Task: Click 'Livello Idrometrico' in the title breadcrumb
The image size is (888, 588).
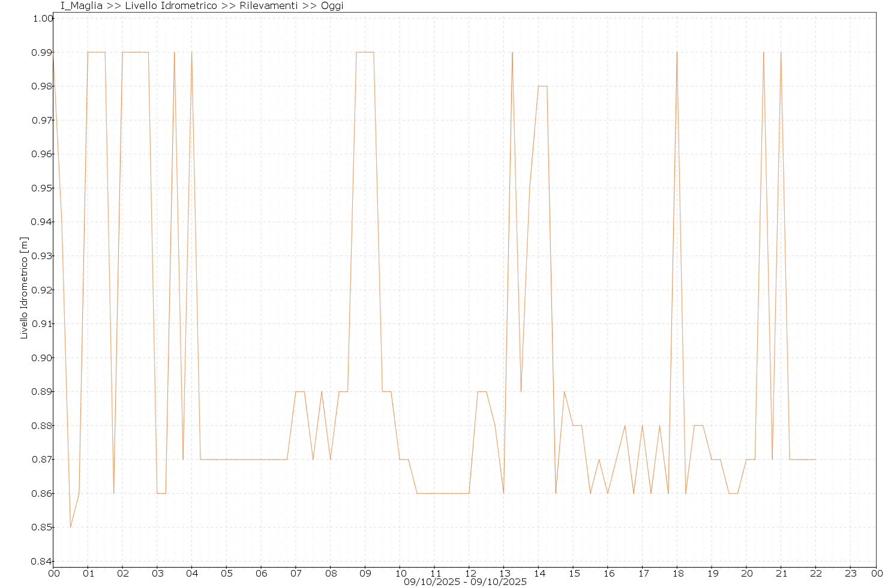Action: [x=171, y=6]
